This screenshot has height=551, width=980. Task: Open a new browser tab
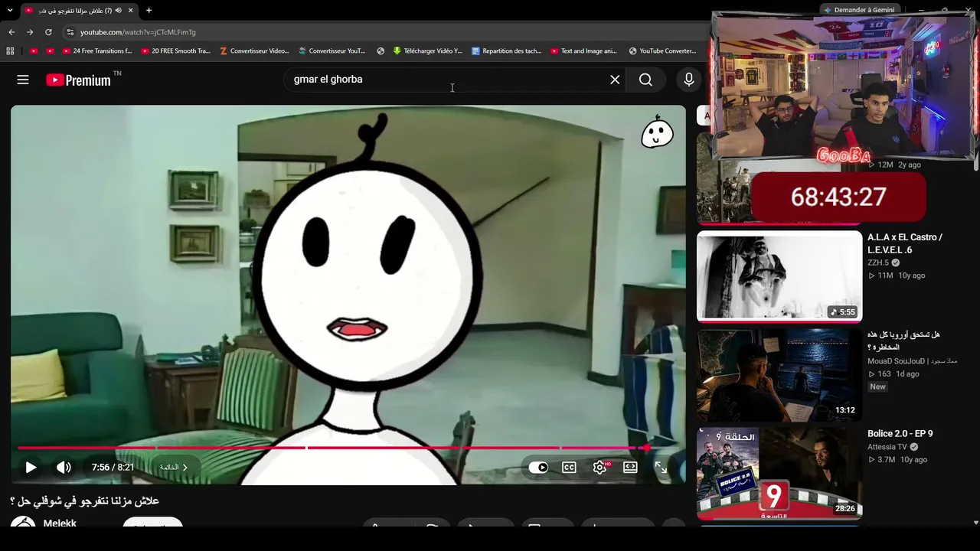(149, 11)
